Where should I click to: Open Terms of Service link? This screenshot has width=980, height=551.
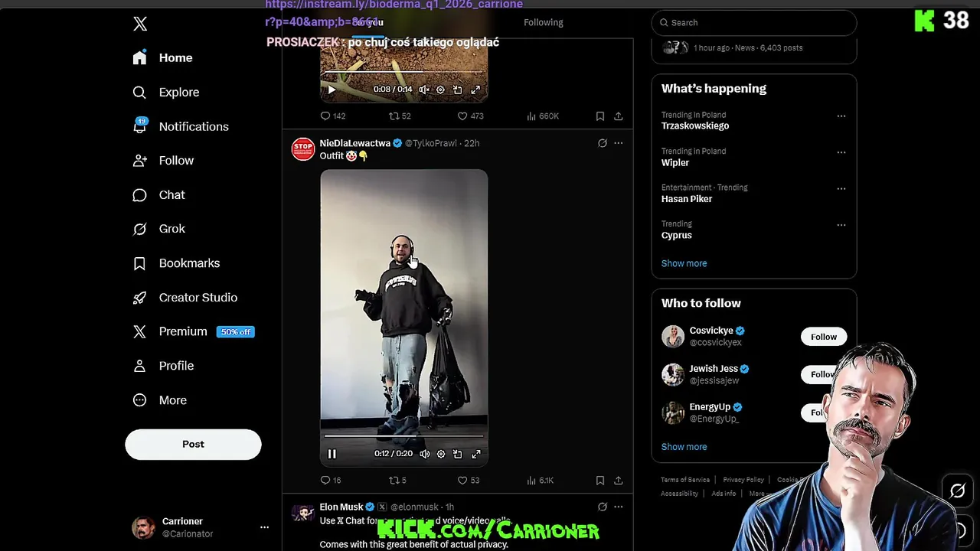pos(685,480)
